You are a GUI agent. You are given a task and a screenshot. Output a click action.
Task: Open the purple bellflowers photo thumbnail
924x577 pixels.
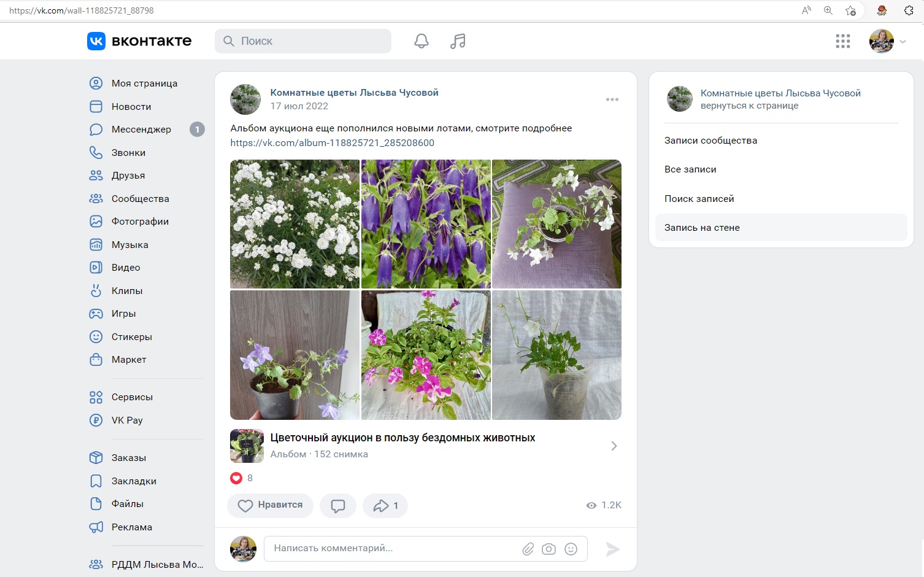tap(426, 224)
